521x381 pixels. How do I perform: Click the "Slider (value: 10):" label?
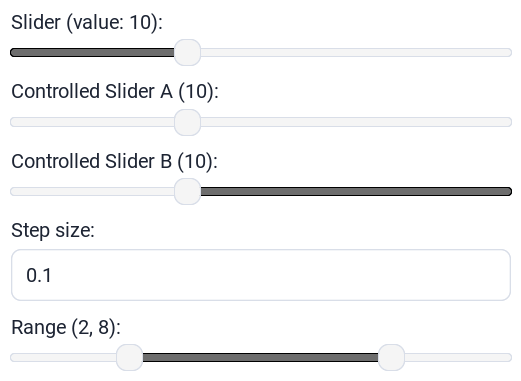(87, 23)
